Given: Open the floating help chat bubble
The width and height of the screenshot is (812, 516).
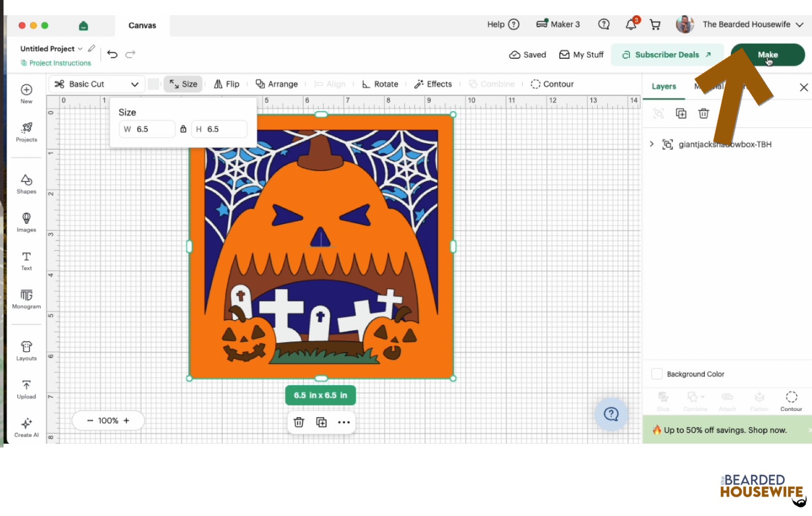Looking at the screenshot, I should [611, 415].
